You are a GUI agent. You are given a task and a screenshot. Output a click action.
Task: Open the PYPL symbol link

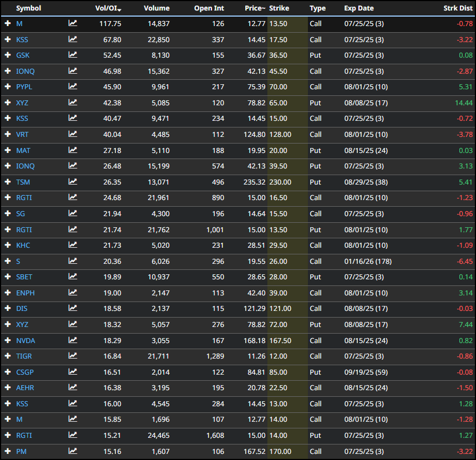[24, 86]
